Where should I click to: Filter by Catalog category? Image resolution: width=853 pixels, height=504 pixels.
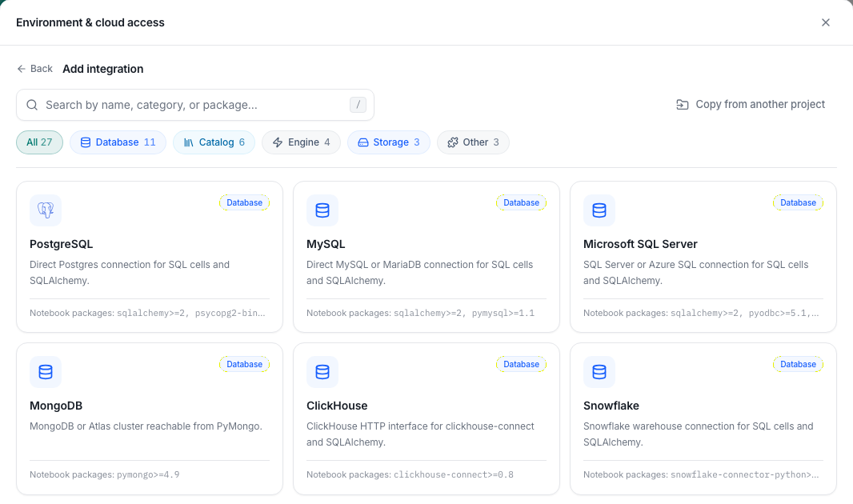[x=214, y=142]
